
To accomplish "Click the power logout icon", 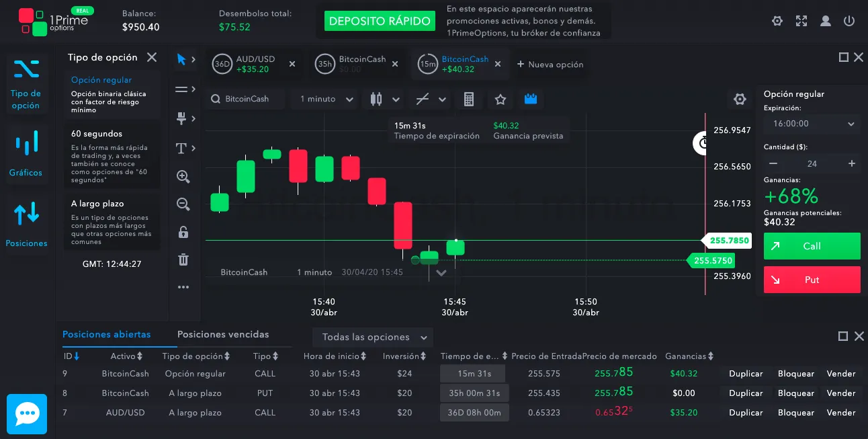I will pos(849,21).
